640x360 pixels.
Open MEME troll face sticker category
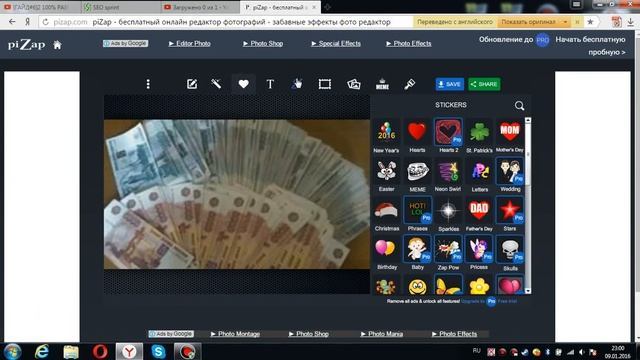[x=417, y=175]
